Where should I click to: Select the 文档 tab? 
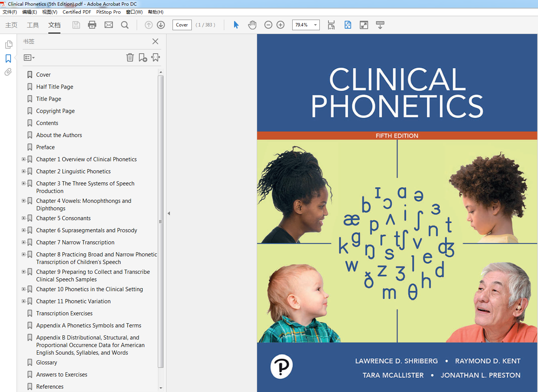click(54, 25)
